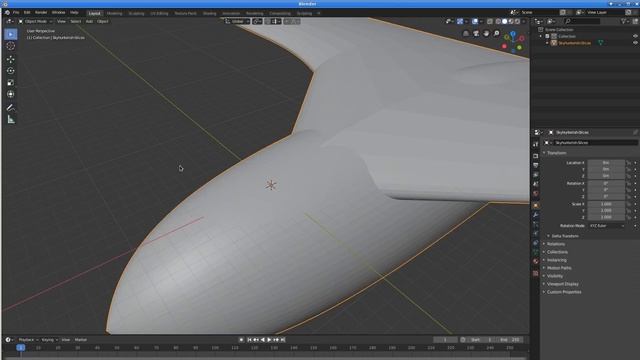The image size is (640, 360).
Task: Open the Window menu
Action: (58, 13)
